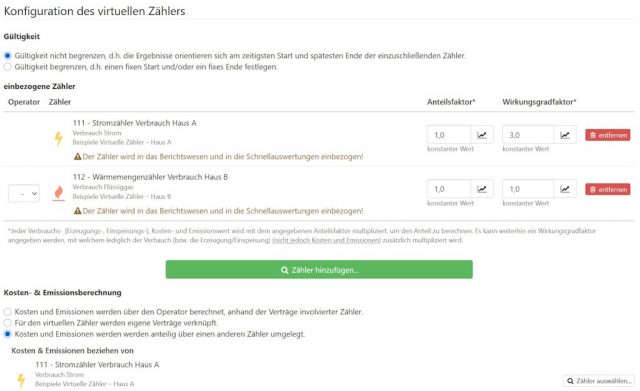Click the flame icon of Wärmemengenzähler Haus B
The height and width of the screenshot is (391, 640).
coord(59,193)
